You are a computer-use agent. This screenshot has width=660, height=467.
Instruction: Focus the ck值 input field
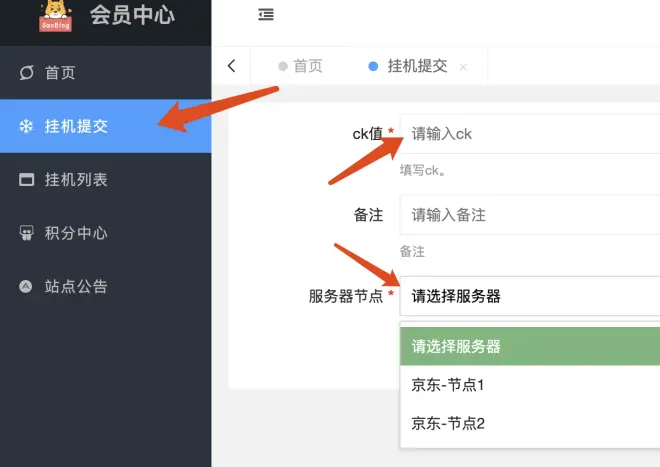(x=530, y=134)
